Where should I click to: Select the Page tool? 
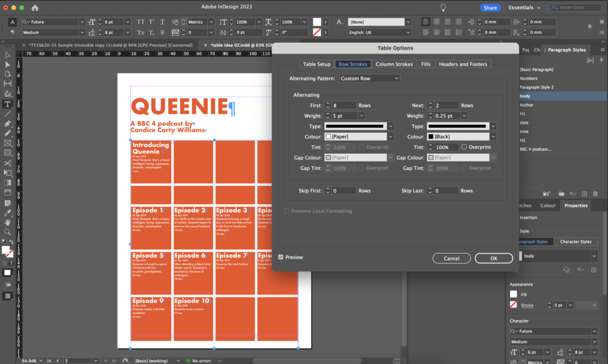(7, 74)
